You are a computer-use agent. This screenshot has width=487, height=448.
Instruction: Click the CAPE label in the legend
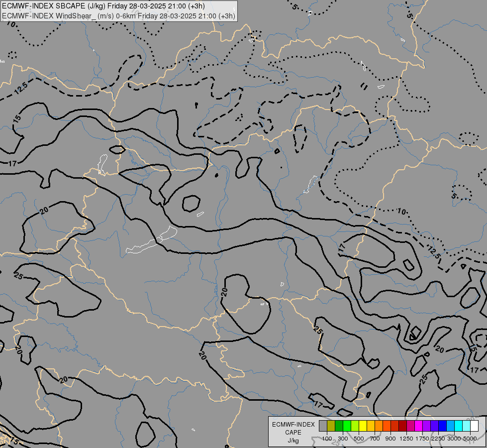(x=293, y=433)
